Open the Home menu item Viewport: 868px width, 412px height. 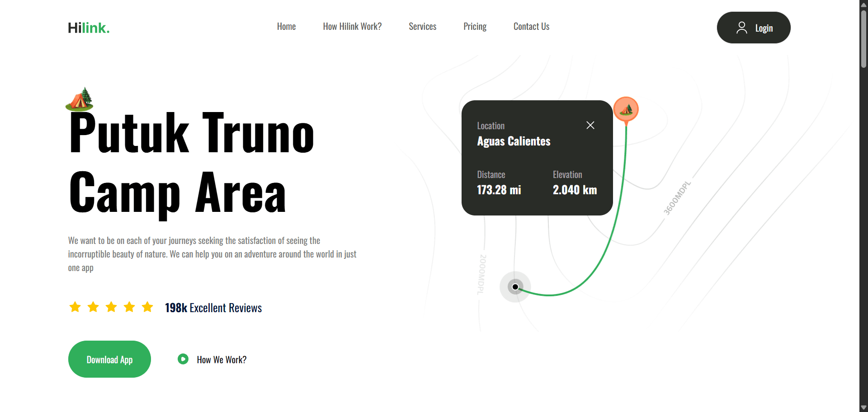pos(286,27)
